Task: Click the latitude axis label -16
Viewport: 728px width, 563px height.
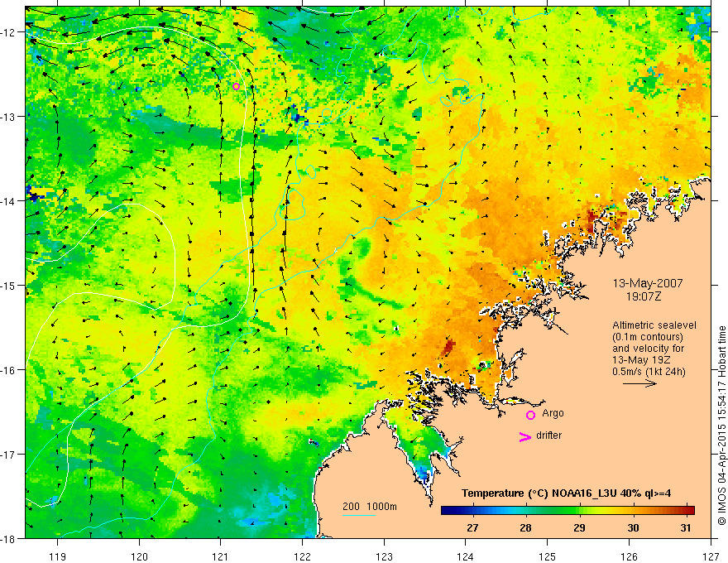Action: [8, 370]
